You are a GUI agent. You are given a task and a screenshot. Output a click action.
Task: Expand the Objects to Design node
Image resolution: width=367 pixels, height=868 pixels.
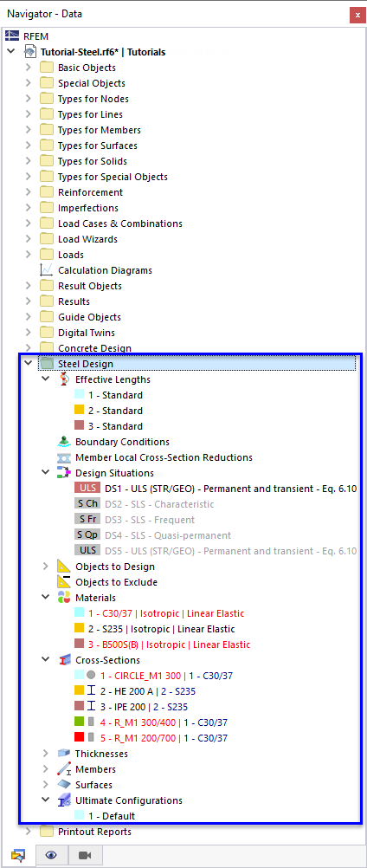point(46,567)
